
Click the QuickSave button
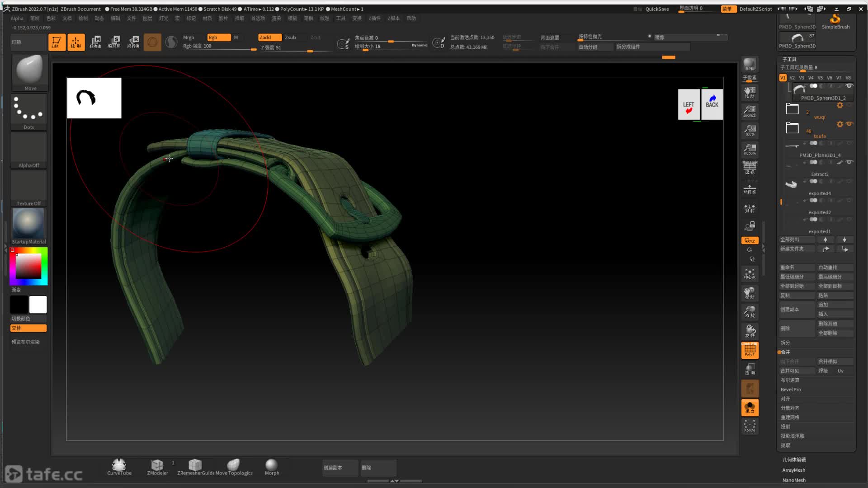(657, 9)
